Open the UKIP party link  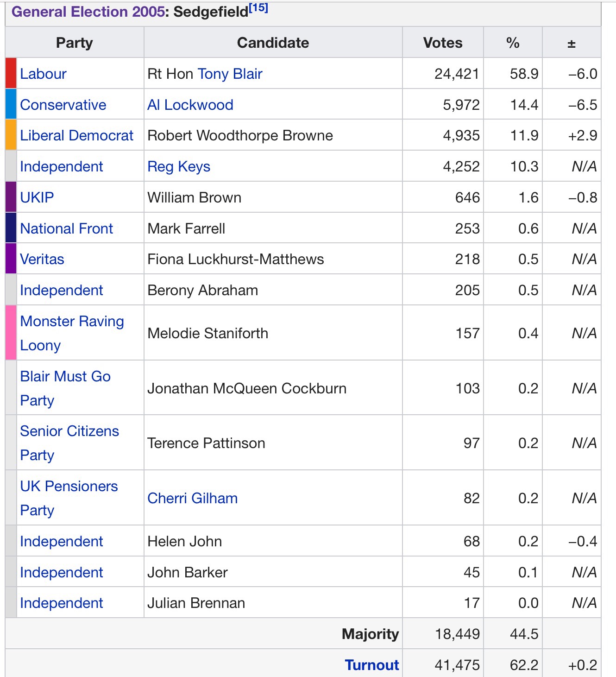(x=37, y=197)
